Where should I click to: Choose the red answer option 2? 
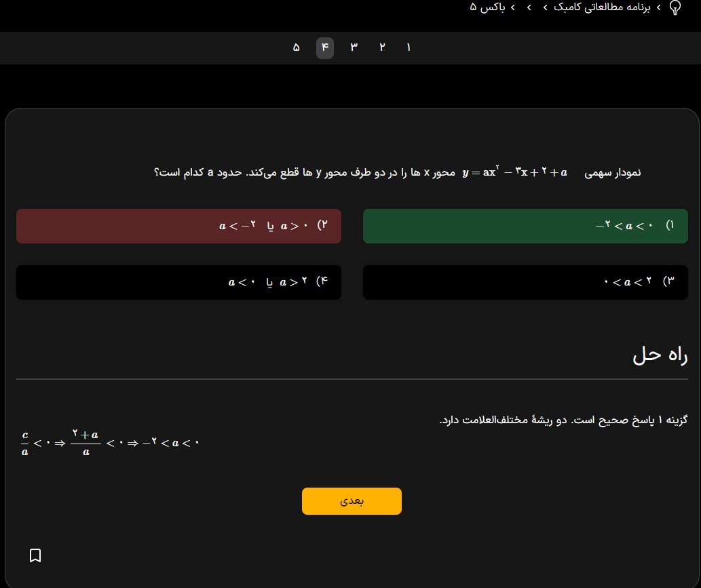178,226
